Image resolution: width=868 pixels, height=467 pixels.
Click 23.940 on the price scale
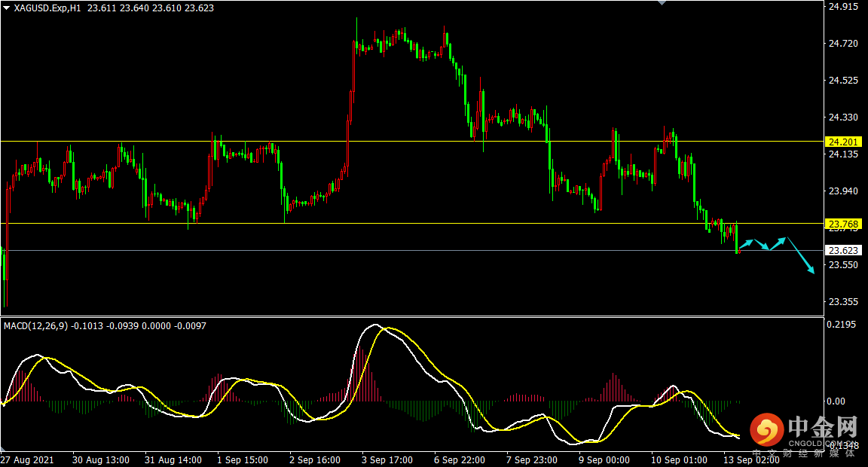click(843, 191)
